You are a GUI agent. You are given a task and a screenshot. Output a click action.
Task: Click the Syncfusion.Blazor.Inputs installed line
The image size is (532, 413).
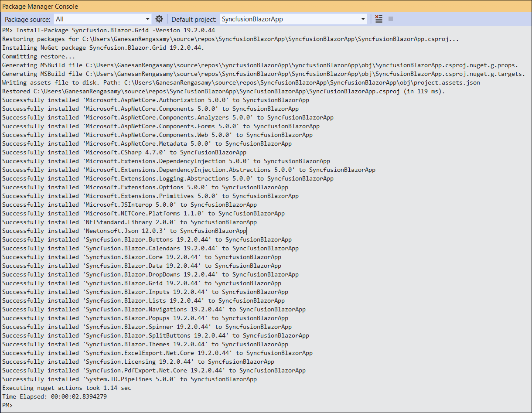[x=145, y=292]
